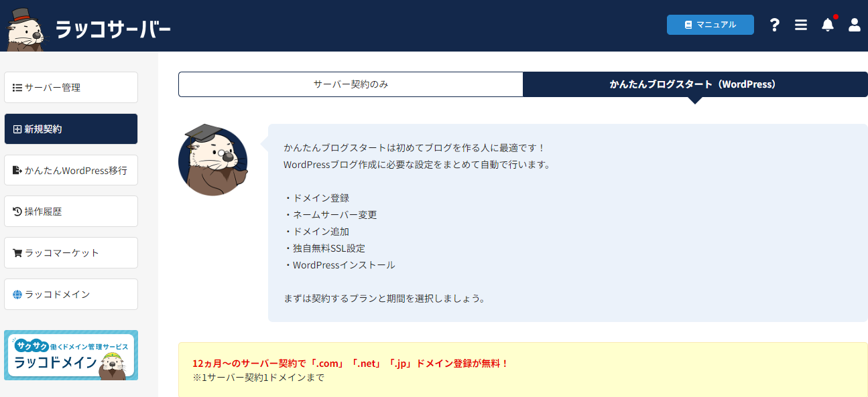
Task: Click the blue speech bubble description box
Action: pyautogui.click(x=567, y=223)
